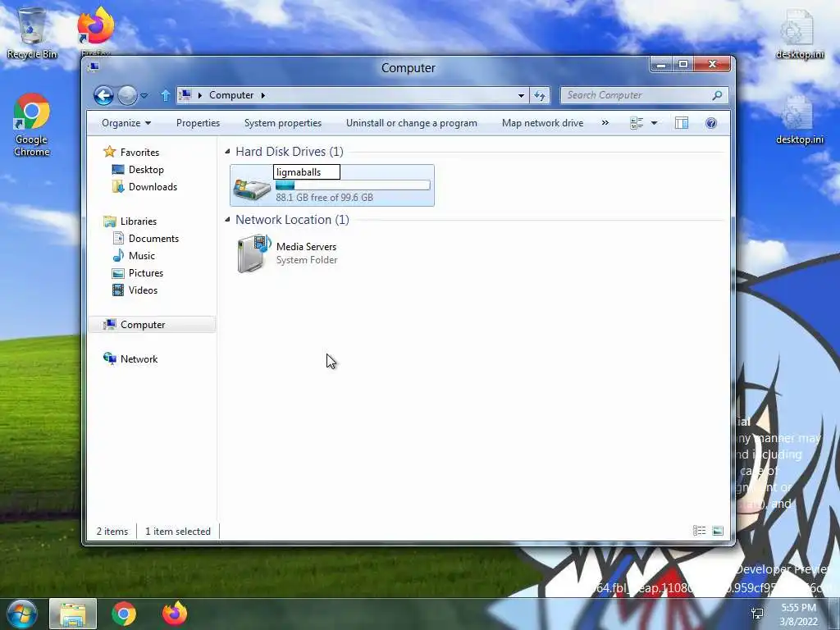Open the recent pages dropdown arrow

[x=144, y=96]
